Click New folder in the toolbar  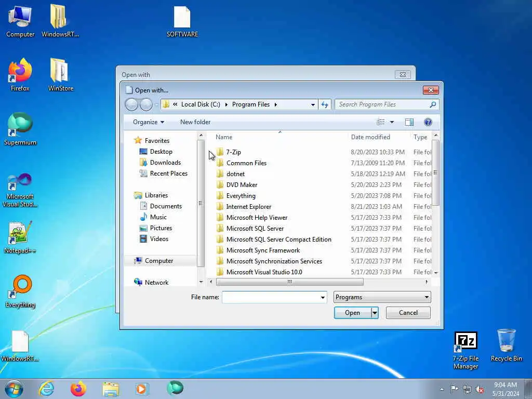[195, 122]
